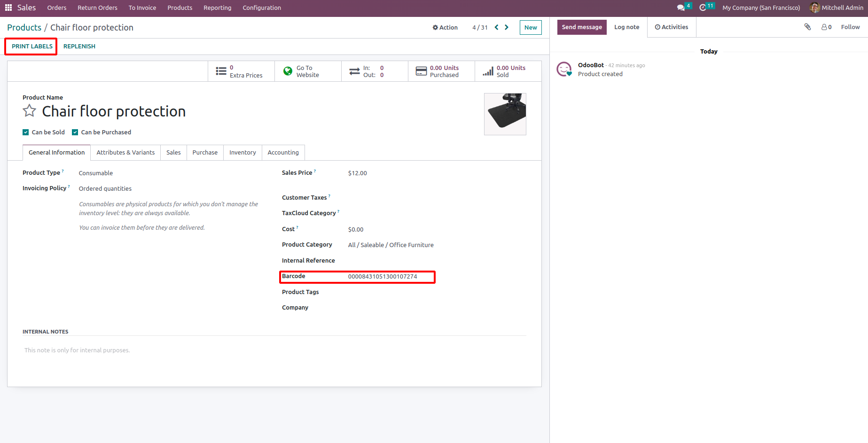Follow this product record
The image size is (868, 443).
[x=850, y=27]
